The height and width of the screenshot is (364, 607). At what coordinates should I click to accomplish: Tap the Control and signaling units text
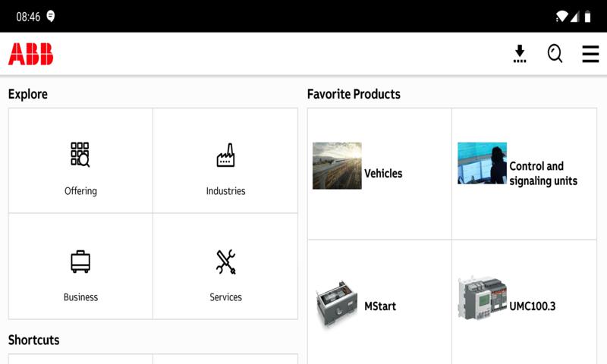click(543, 174)
